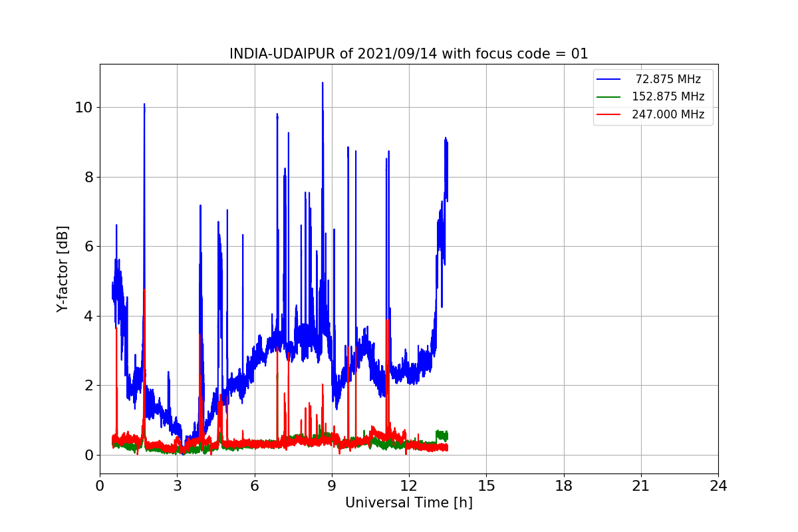Click x-axis tick label 9

(332, 486)
